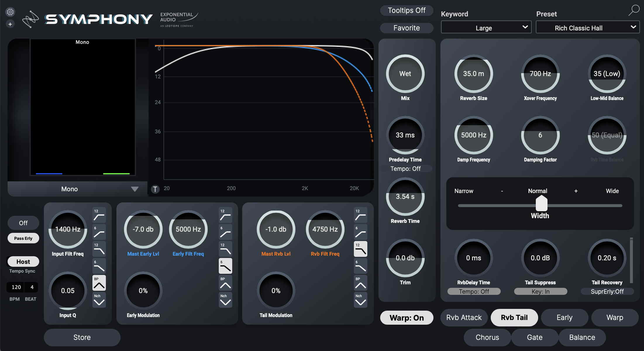Select Early 6 dB low-pass filter icon

click(225, 266)
